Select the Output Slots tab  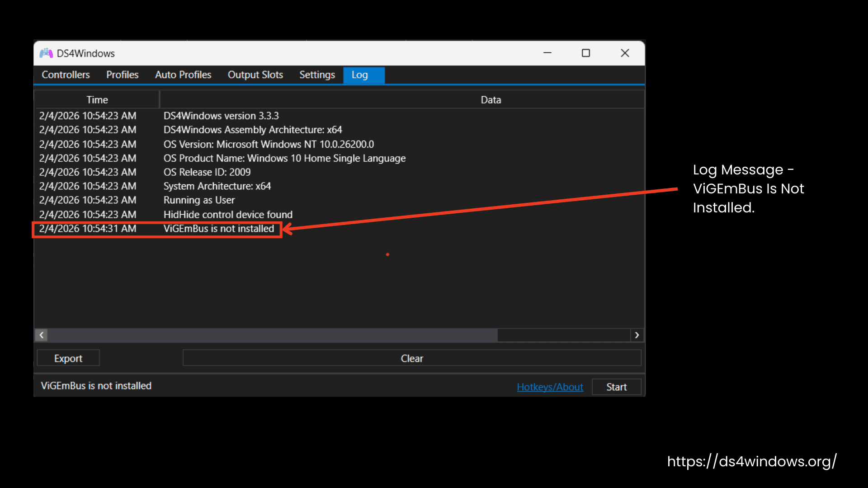click(x=255, y=75)
